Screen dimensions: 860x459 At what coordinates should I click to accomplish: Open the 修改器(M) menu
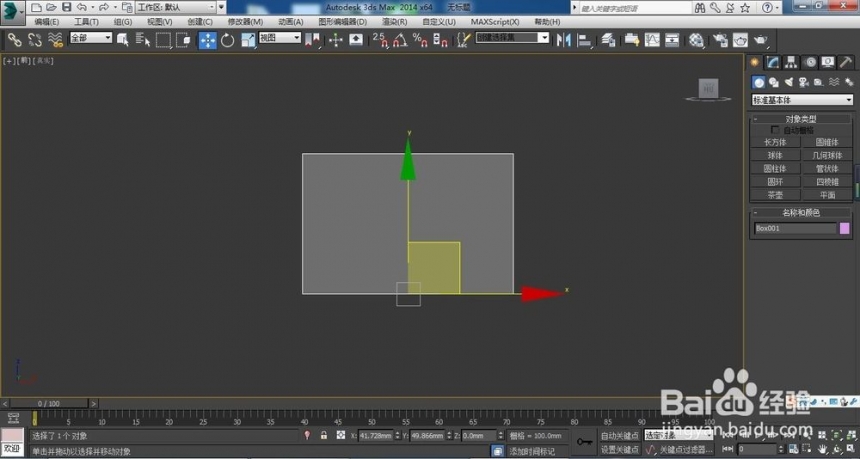pyautogui.click(x=245, y=22)
